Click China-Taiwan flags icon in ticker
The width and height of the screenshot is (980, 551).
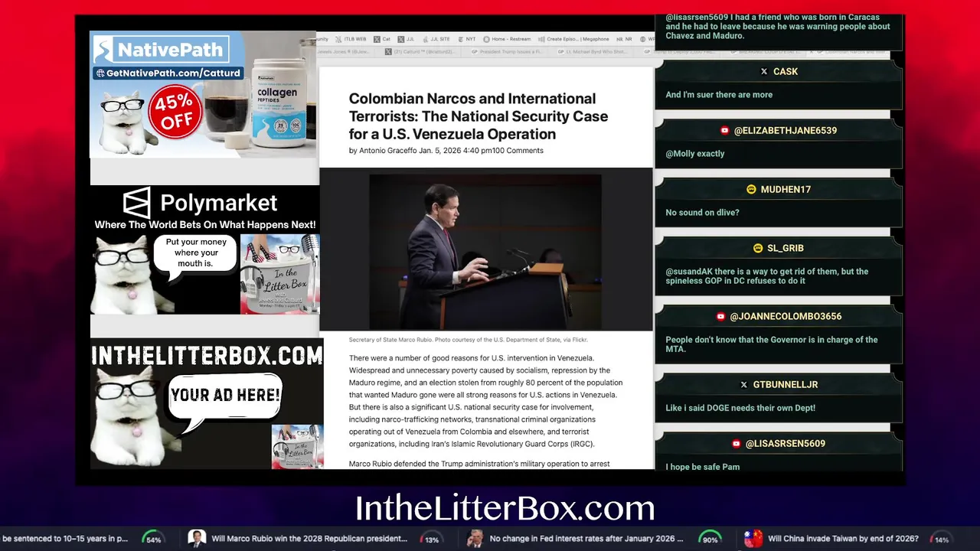753,539
